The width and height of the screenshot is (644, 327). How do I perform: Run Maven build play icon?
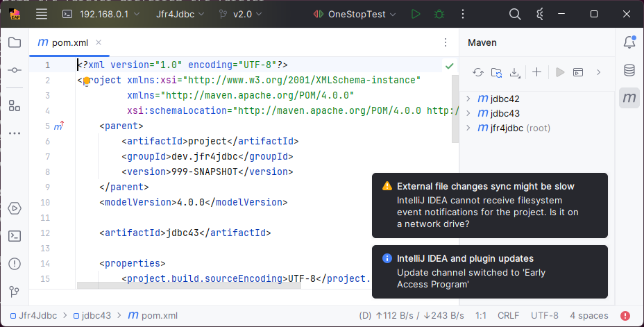pos(560,72)
